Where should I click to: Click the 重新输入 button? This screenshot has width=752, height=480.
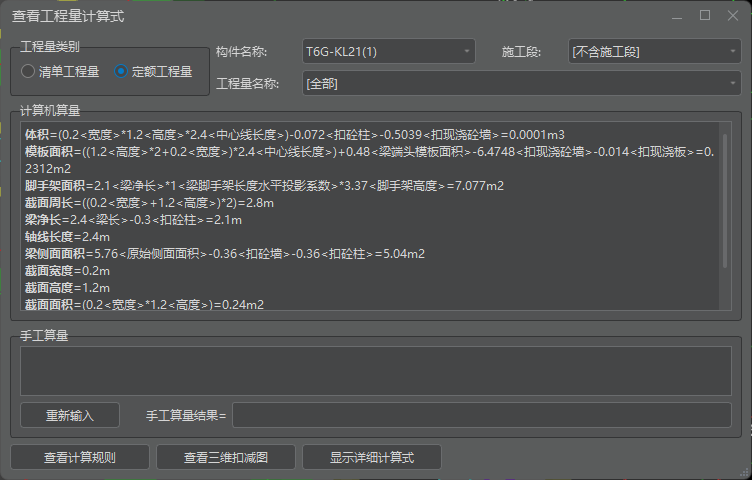[70, 415]
